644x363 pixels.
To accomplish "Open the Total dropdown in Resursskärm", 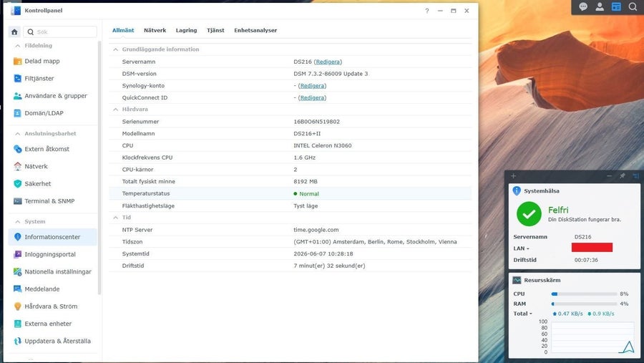I will pos(522,314).
